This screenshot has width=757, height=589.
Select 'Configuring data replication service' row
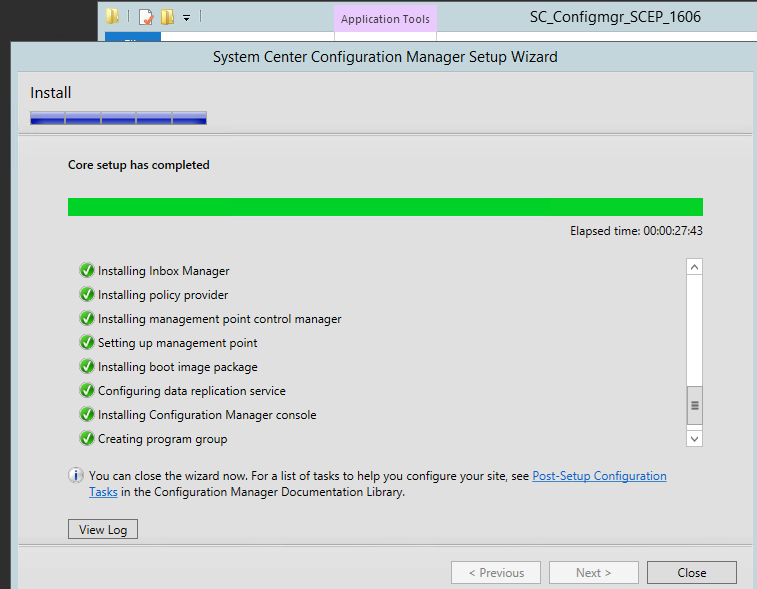pos(192,391)
